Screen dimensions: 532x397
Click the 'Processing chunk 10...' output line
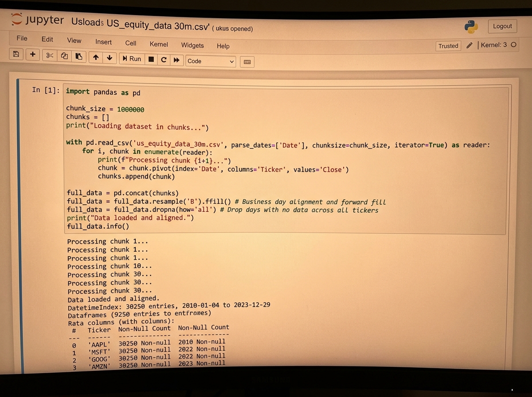pos(110,266)
